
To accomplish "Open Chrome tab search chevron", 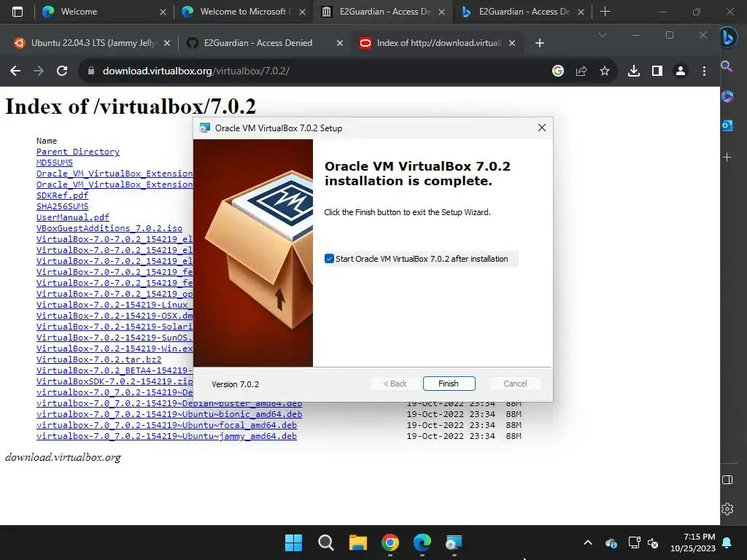I will coord(603,35).
